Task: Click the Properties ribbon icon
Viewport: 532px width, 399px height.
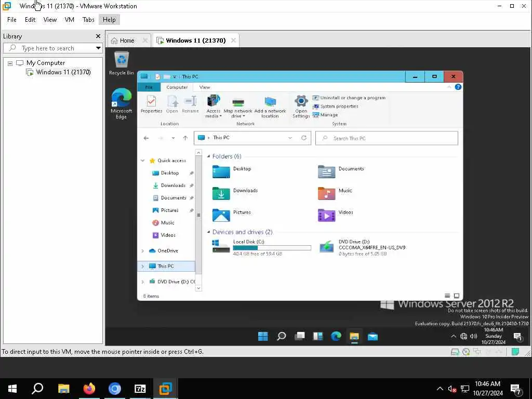Action: pyautogui.click(x=151, y=104)
